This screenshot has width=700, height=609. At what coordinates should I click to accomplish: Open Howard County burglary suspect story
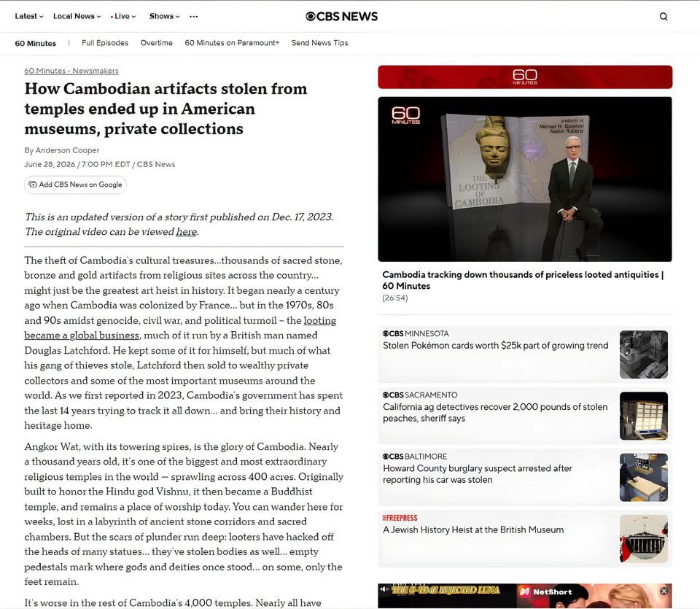(x=477, y=474)
